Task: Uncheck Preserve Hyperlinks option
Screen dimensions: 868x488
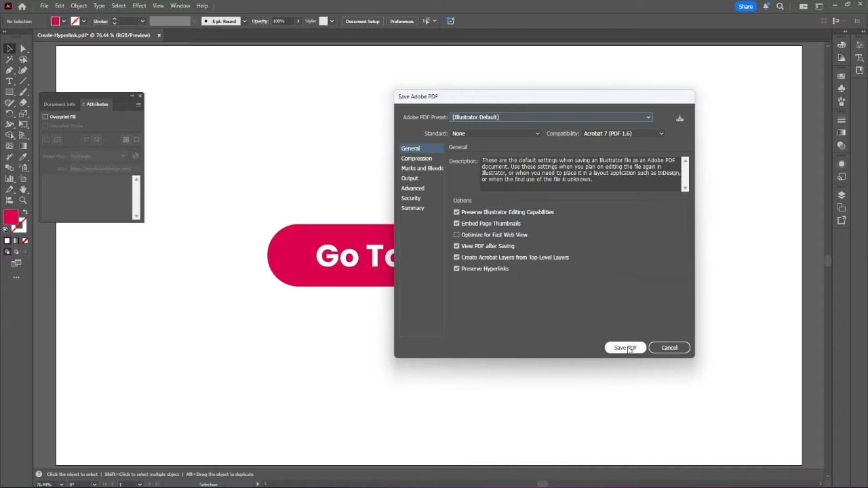Action: pyautogui.click(x=456, y=268)
